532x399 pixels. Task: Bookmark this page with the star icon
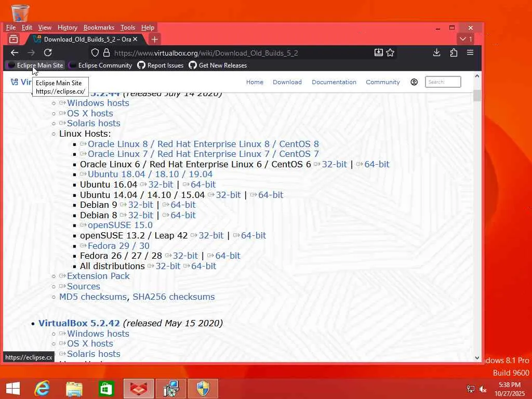[x=390, y=52]
